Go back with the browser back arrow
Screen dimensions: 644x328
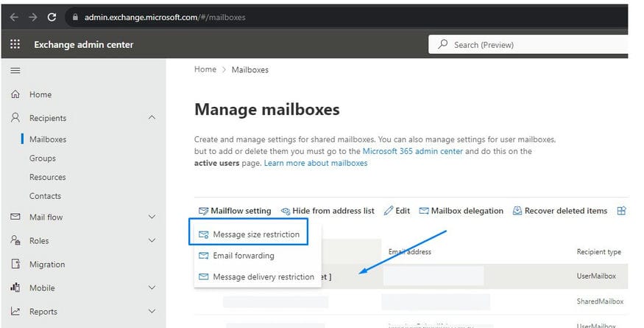(x=14, y=17)
